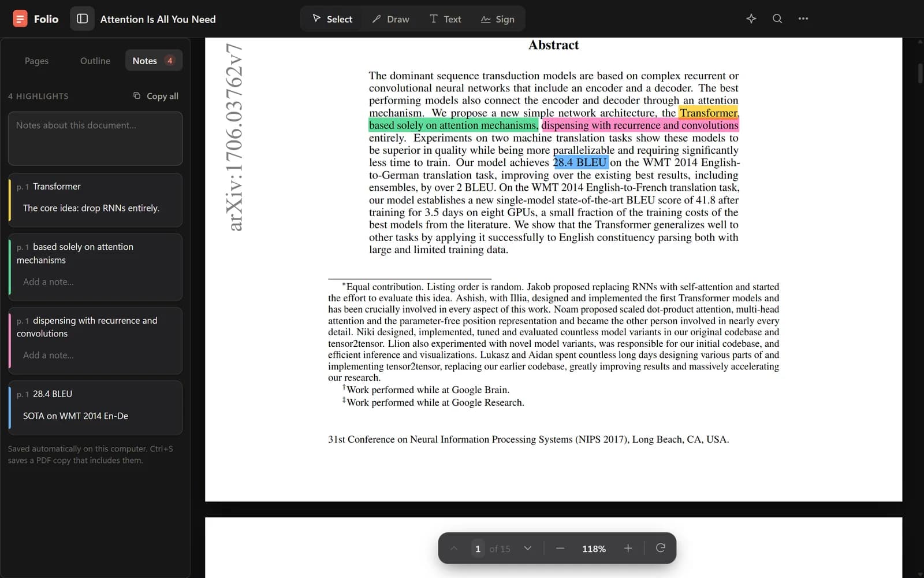Add a note under 'dispensing with recurrence and convolutions'

click(x=49, y=355)
